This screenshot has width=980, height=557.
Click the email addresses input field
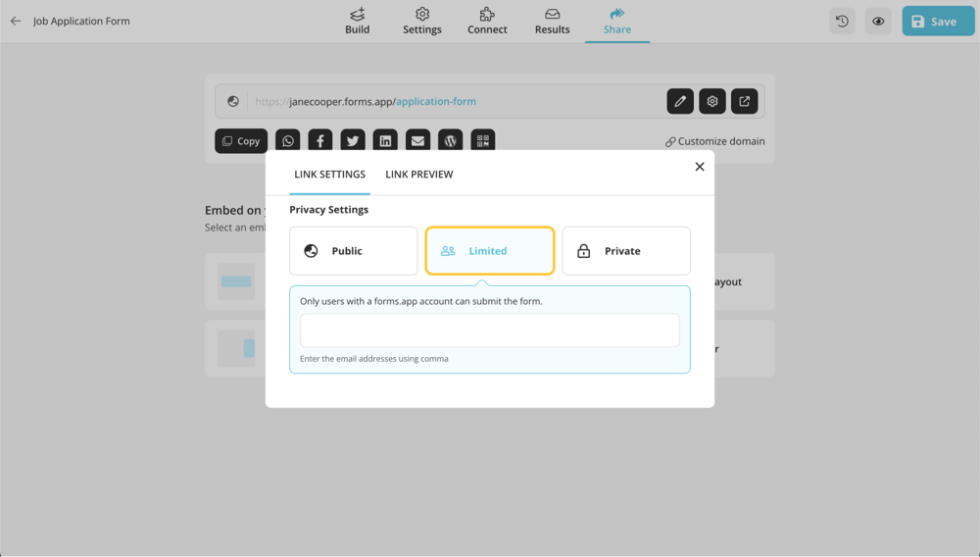tap(489, 330)
